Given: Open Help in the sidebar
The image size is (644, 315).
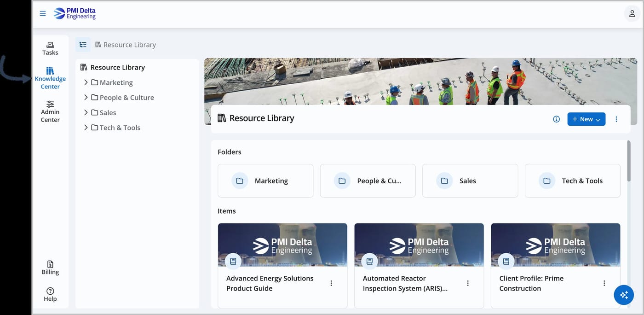Looking at the screenshot, I should [50, 295].
